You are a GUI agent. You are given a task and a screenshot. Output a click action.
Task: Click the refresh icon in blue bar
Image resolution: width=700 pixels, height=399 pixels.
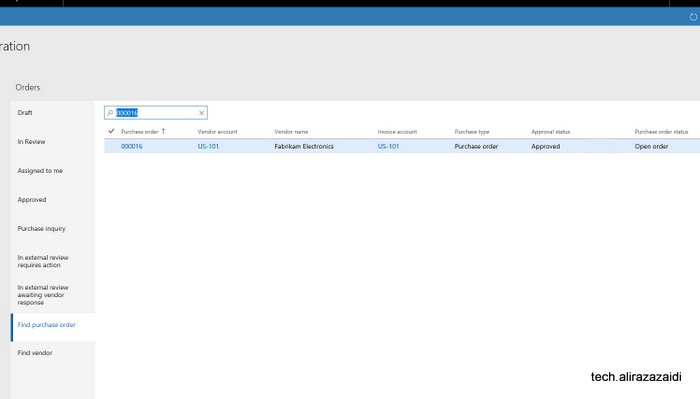coord(693,17)
